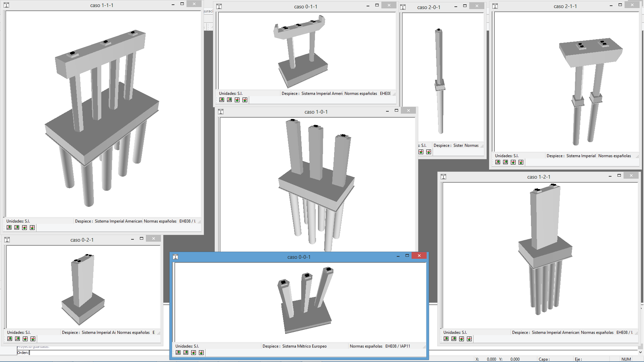This screenshot has width=644, height=362.
Task: Click left-arrow view icon in caso 0-2-1 toolbar
Action: [17, 339]
